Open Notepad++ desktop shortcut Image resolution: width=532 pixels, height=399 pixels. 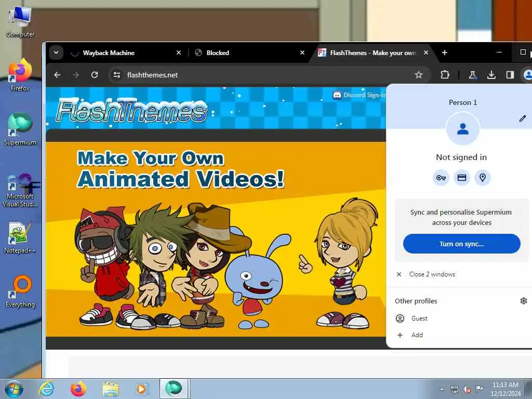(20, 237)
